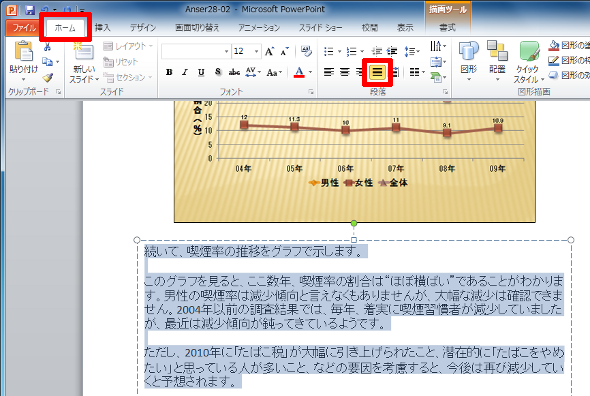Open the line spacing dropdown

[x=412, y=52]
